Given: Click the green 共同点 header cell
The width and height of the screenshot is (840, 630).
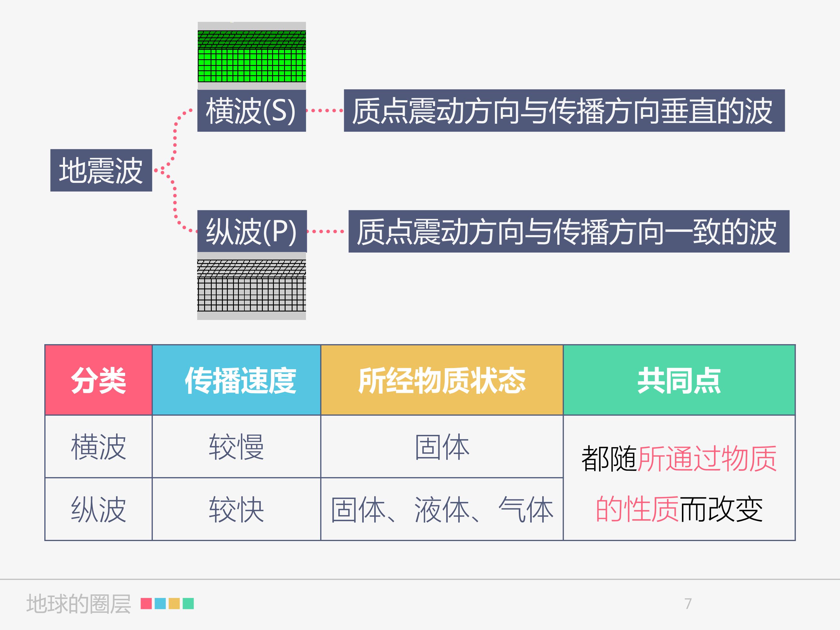Looking at the screenshot, I should point(679,380).
